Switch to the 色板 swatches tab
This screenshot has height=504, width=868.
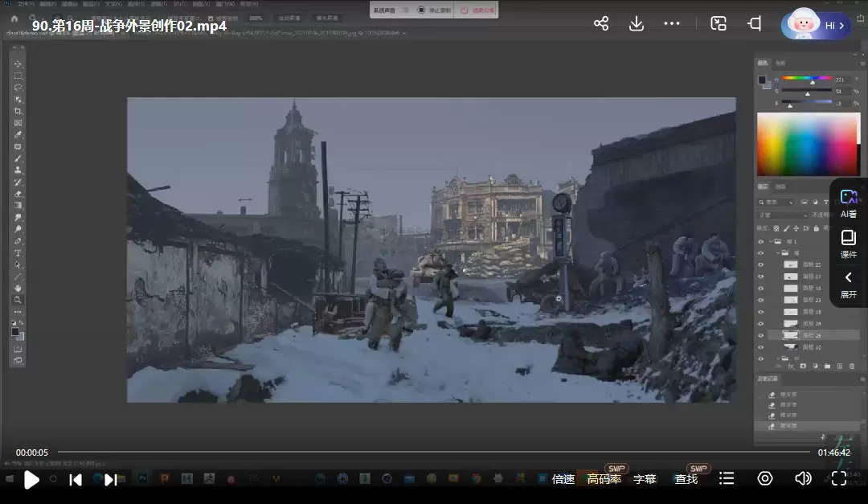pos(780,64)
